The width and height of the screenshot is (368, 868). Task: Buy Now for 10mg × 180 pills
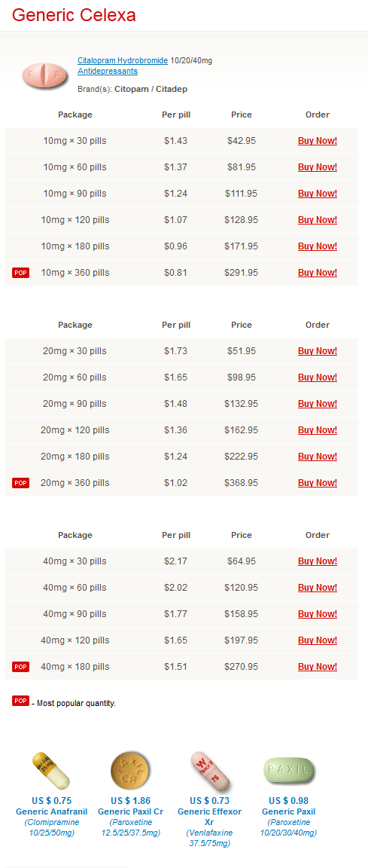[317, 246]
